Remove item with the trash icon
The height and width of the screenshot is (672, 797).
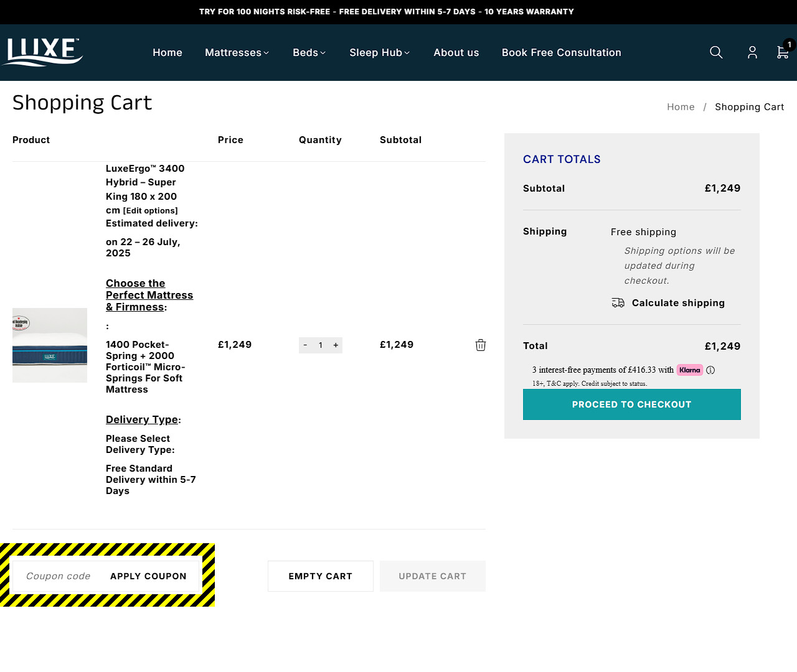tap(481, 345)
